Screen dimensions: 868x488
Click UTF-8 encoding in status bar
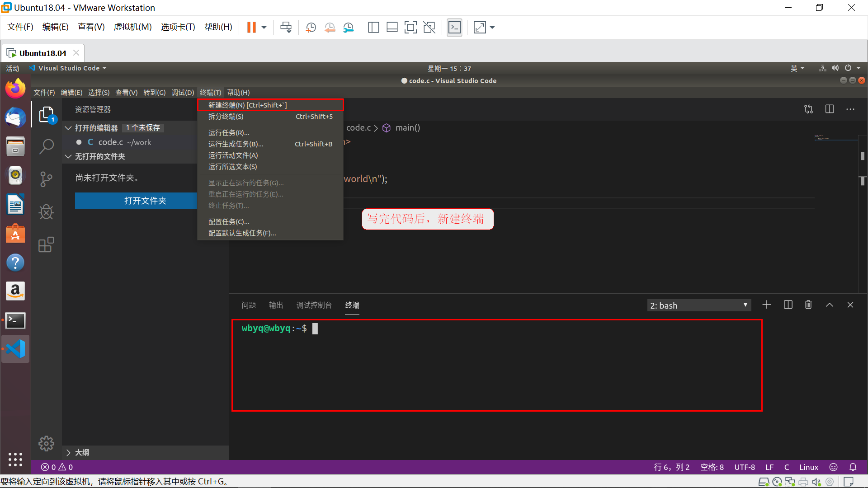pyautogui.click(x=744, y=467)
